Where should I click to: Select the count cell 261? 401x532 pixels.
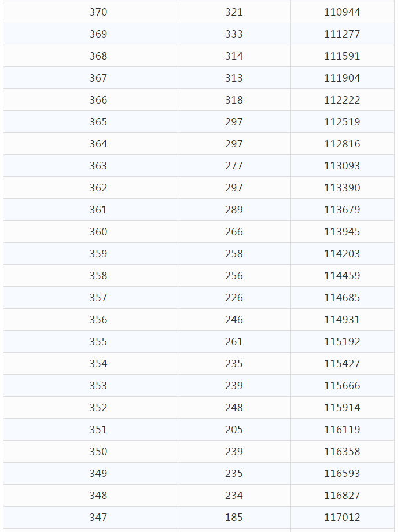pos(234,342)
